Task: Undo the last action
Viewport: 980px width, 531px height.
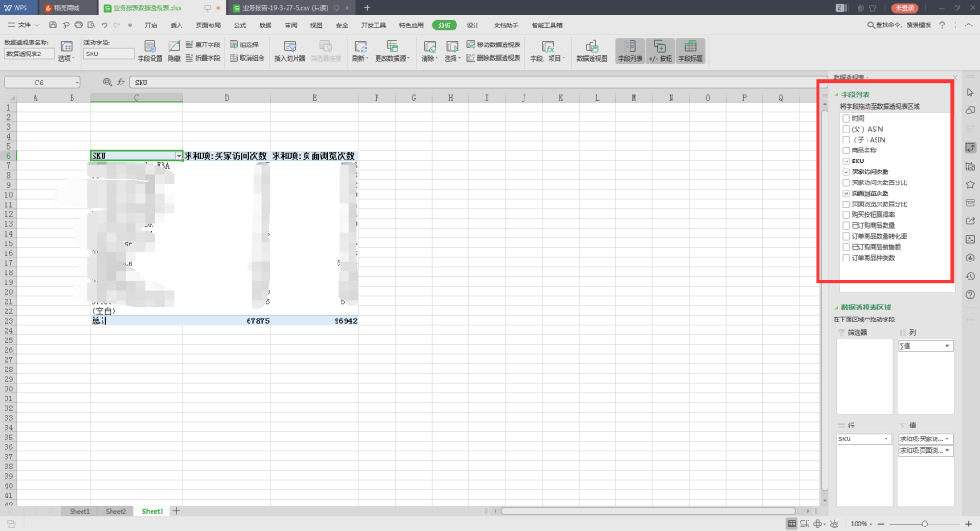Action: (104, 25)
